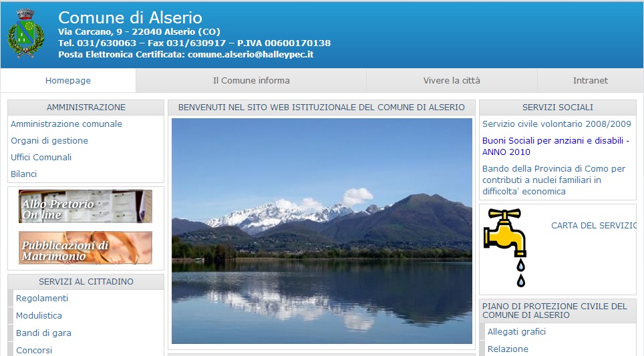Switch to the Vivere la città tab
The width and height of the screenshot is (644, 356).
452,80
